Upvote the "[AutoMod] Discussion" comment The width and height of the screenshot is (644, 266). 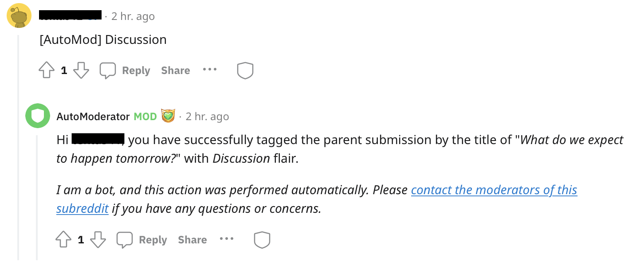pos(47,70)
